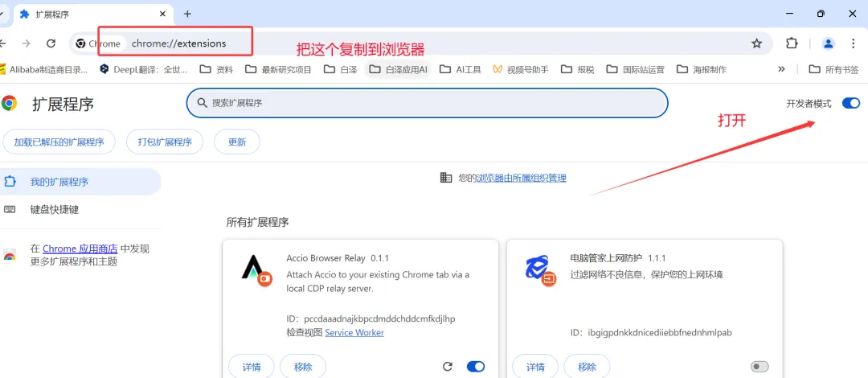868x378 pixels.
Task: Close the 扩展程序 tab
Action: tap(162, 14)
